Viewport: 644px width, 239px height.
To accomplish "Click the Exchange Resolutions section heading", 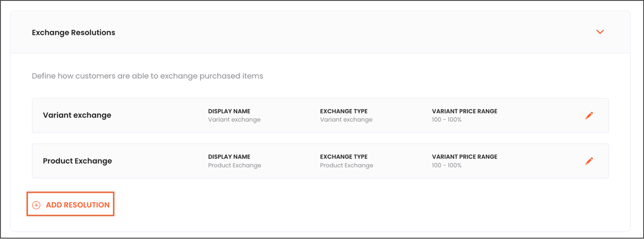I will point(73,32).
